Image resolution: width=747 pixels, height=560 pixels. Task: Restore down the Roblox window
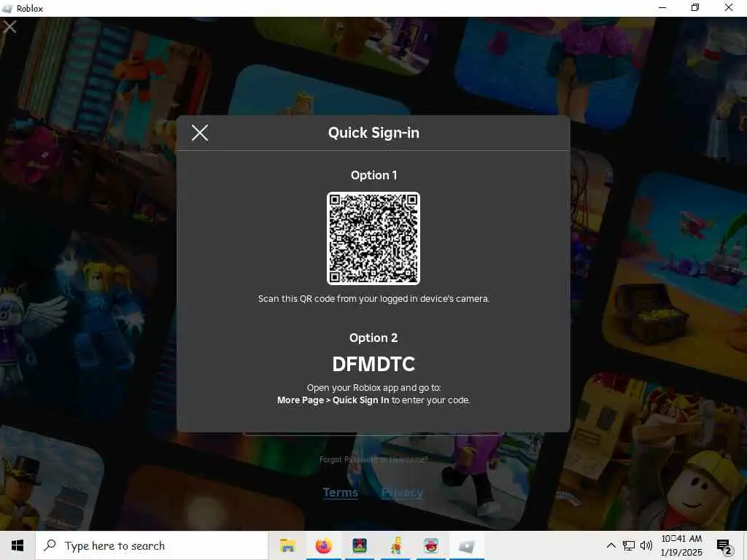[695, 8]
